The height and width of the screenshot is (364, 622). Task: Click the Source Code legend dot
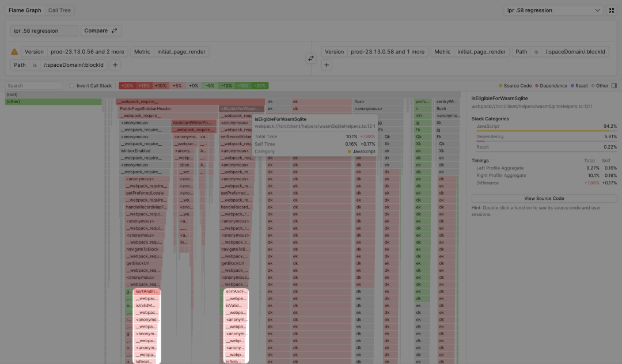(501, 86)
